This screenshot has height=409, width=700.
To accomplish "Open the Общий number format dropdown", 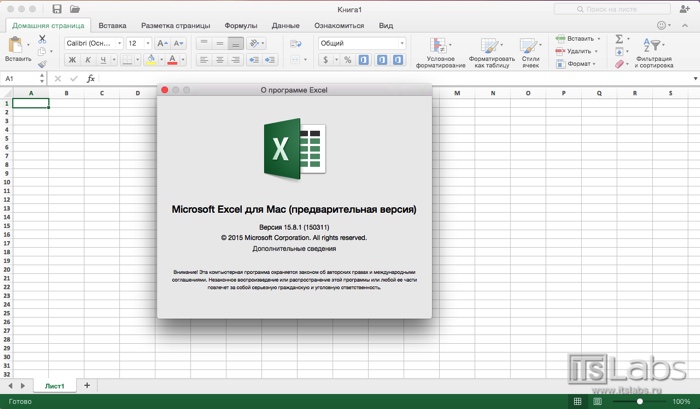I will (x=402, y=43).
